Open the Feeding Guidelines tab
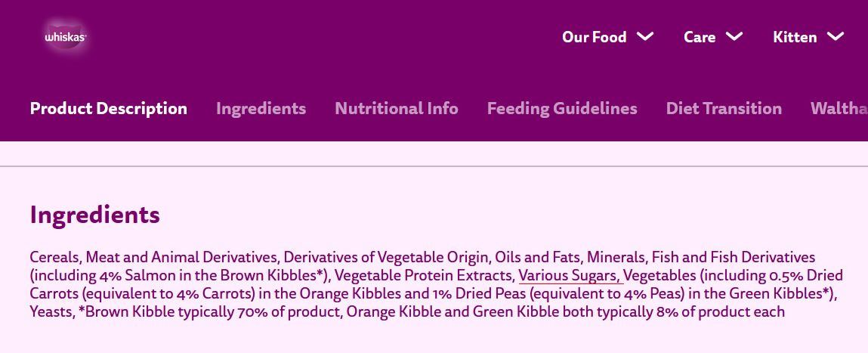The height and width of the screenshot is (353, 868). [562, 109]
